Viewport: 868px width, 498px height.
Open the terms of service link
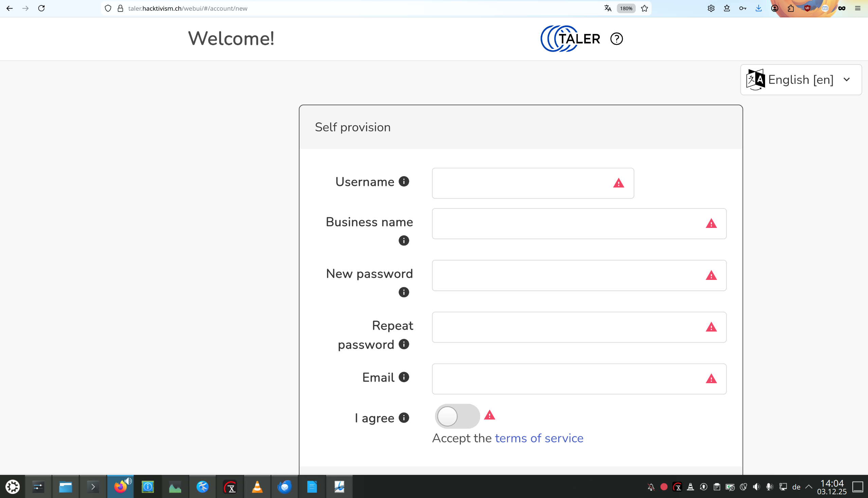pos(539,438)
